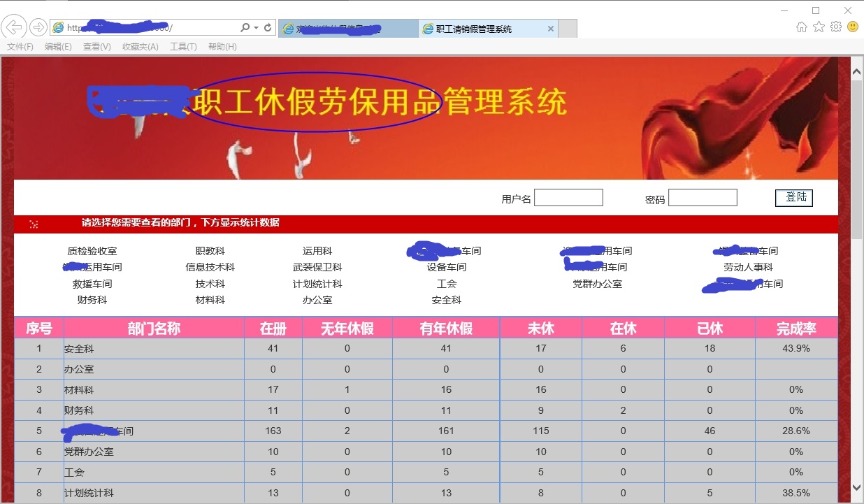Click 党群办公室 in table row 6

(x=89, y=452)
